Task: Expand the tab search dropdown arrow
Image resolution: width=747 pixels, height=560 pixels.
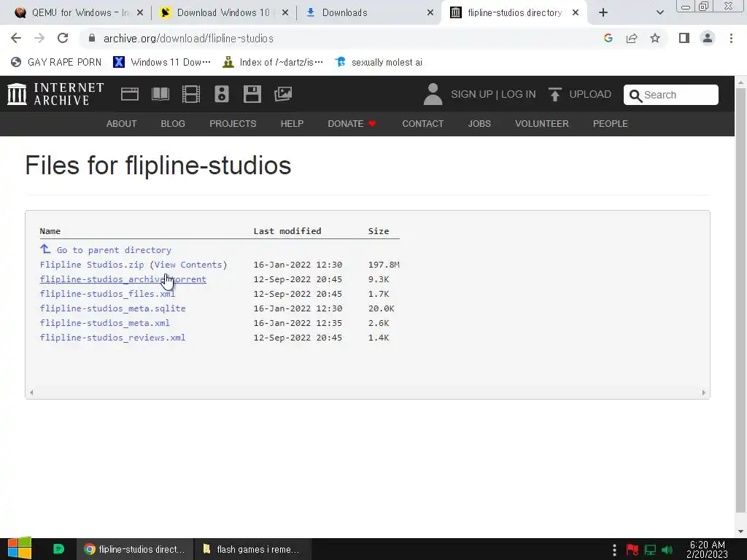Action: pos(659,12)
